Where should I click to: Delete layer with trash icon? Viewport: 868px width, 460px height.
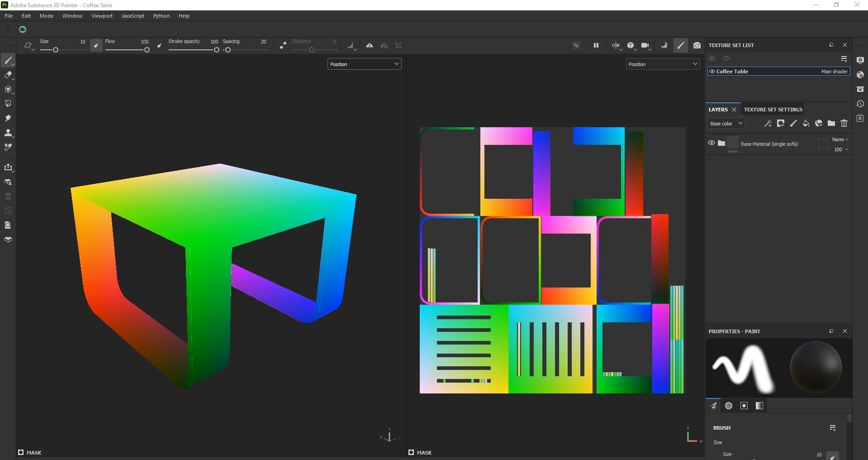click(844, 123)
